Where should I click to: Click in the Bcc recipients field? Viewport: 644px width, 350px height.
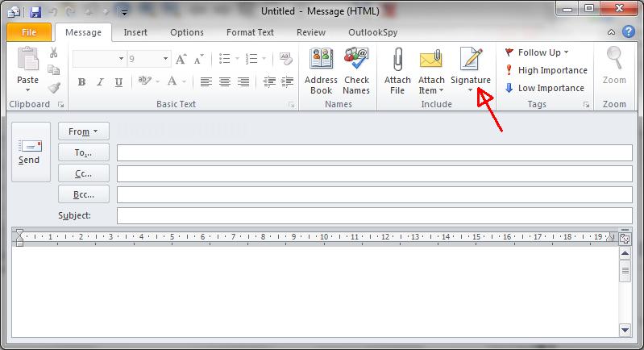click(x=375, y=194)
